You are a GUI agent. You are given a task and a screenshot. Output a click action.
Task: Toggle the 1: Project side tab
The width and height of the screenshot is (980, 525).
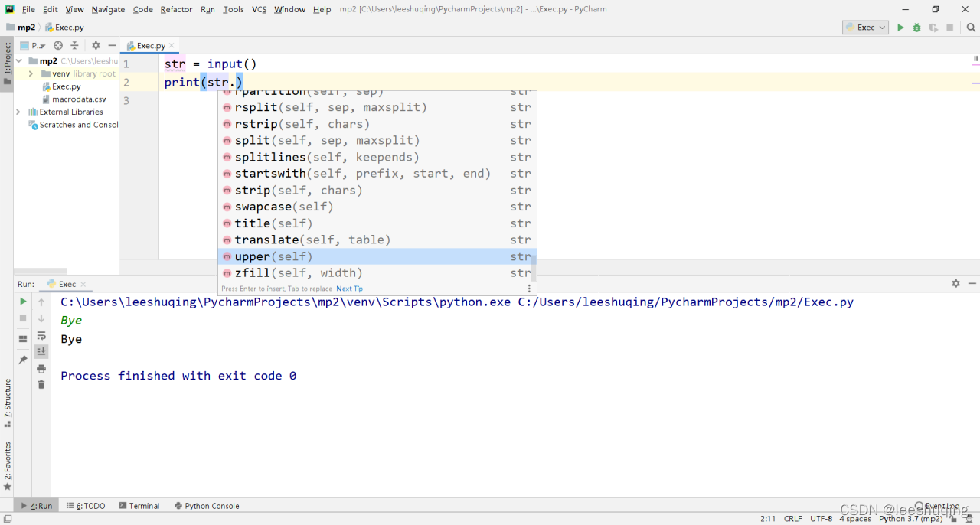(x=7, y=66)
